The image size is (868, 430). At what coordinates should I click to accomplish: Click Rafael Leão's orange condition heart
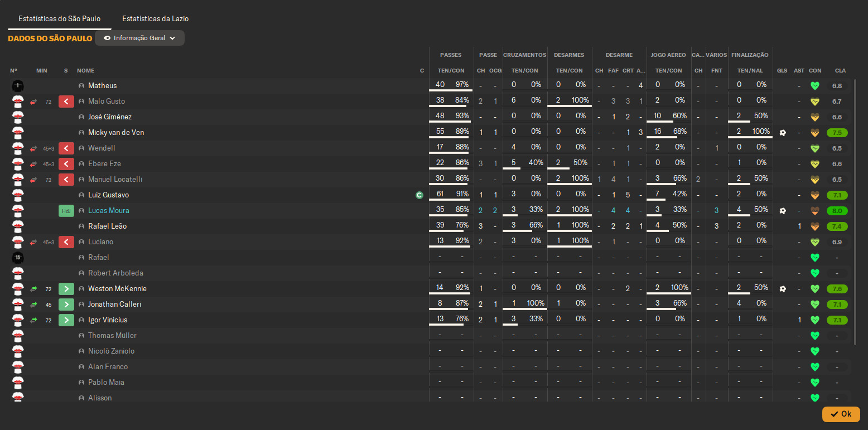point(815,226)
